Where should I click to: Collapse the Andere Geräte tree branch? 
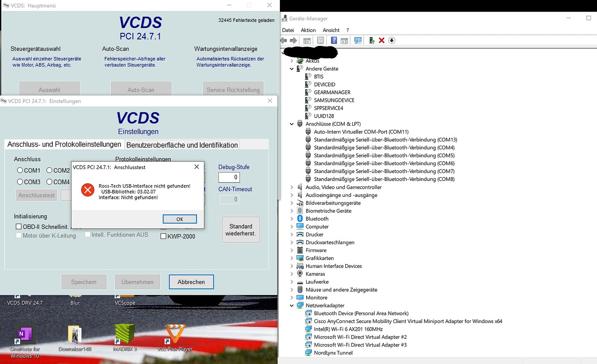tap(291, 68)
